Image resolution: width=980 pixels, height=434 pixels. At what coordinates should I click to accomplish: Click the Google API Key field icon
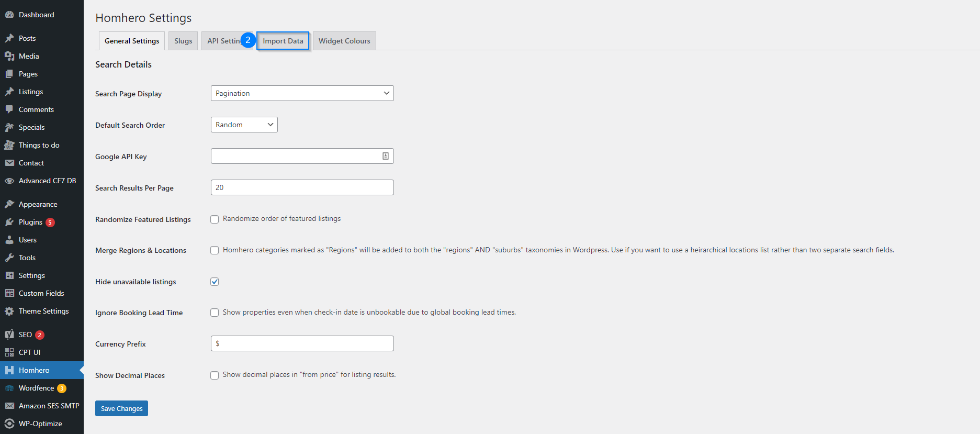[x=386, y=156]
